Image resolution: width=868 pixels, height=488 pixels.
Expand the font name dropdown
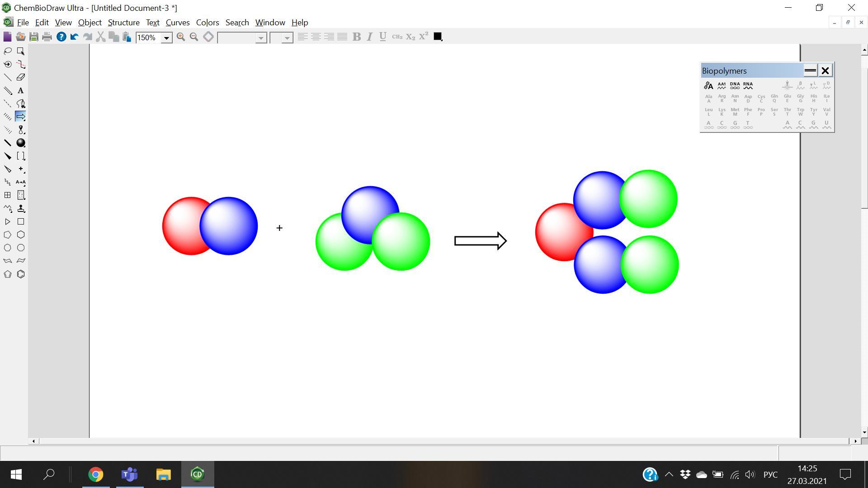261,38
